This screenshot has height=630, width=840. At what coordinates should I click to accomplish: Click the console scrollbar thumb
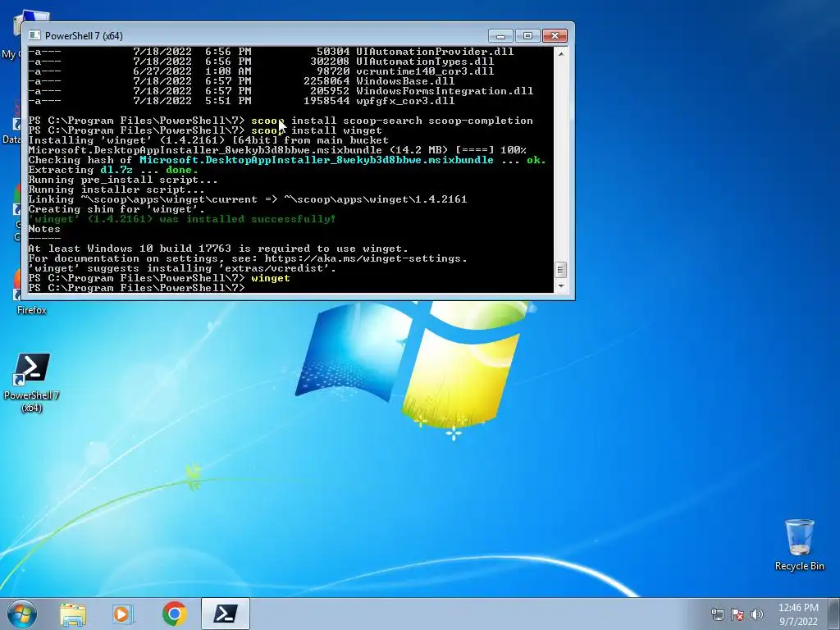560,269
